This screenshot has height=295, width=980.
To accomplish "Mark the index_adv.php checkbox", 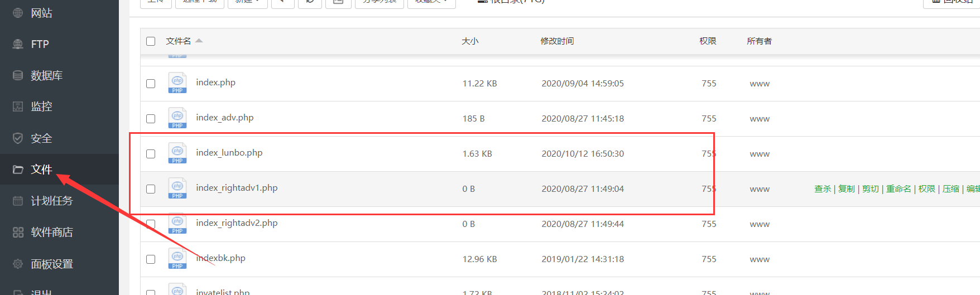I will [151, 119].
